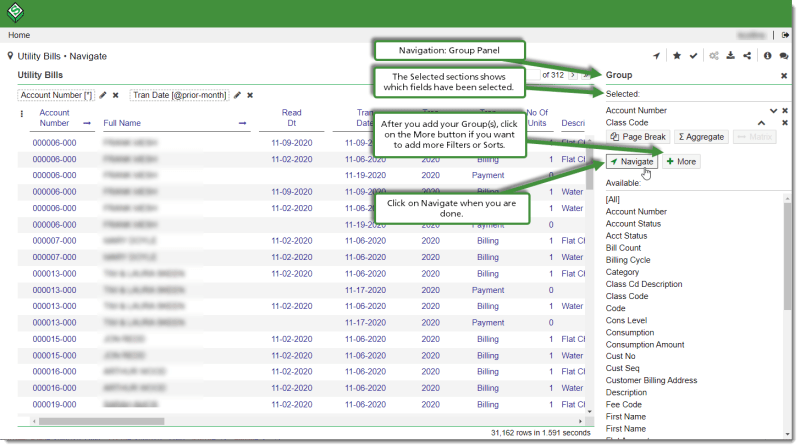Screen dimensions: 800x448
Task: Select Account Number in the Available list
Action: (x=636, y=211)
